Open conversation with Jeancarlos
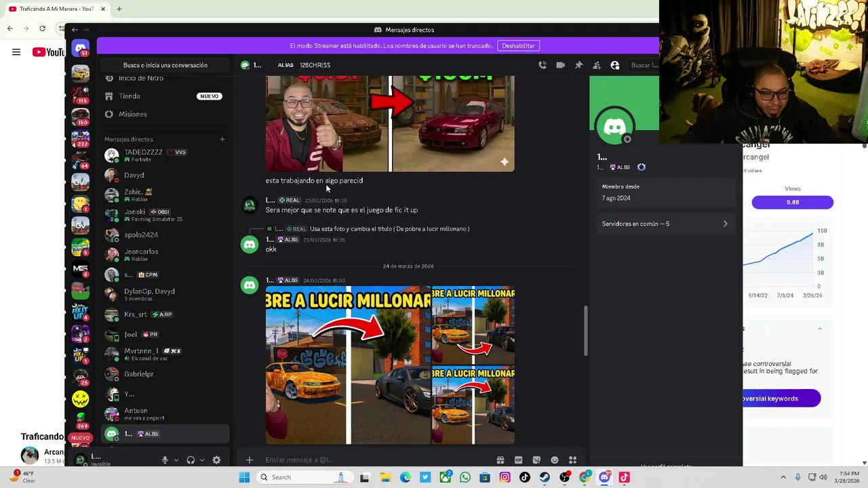 click(165, 254)
